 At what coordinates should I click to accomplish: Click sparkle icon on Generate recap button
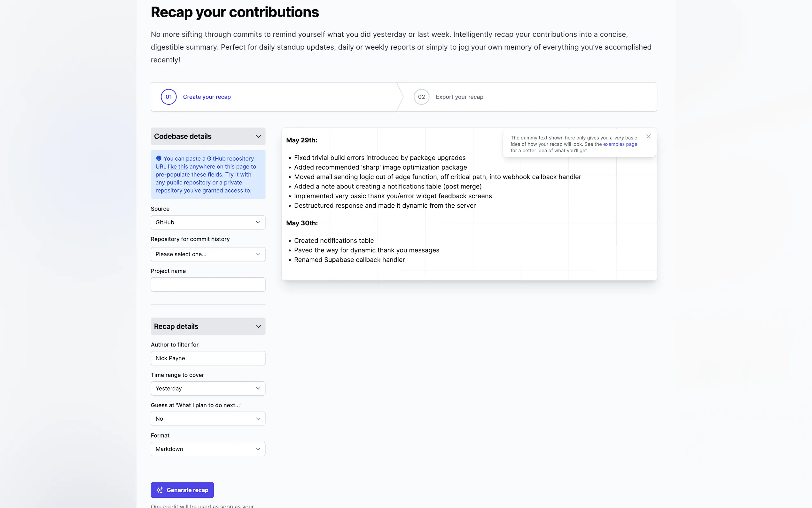click(x=160, y=490)
